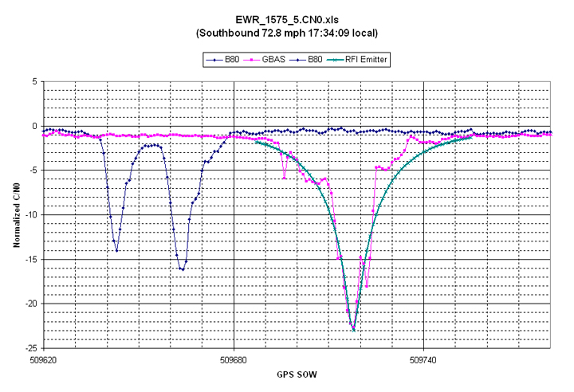Click the leftmost B80 legend marker
The width and height of the screenshot is (574, 392).
tap(214, 59)
